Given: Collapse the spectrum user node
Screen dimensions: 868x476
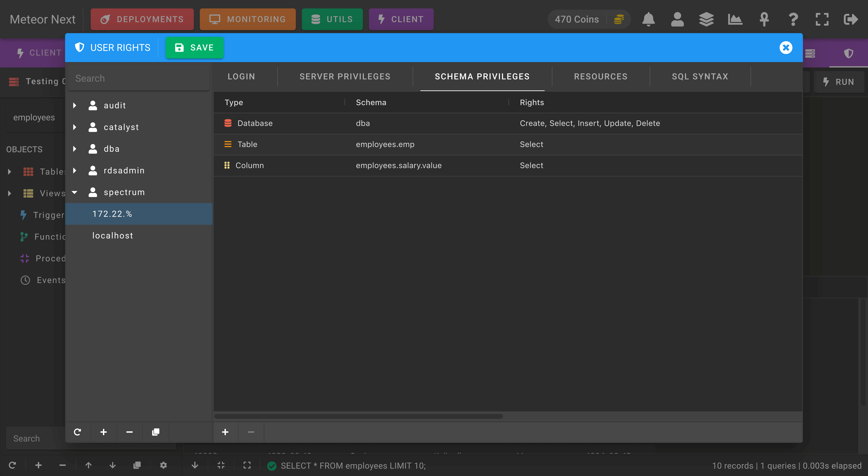Looking at the screenshot, I should tap(75, 192).
